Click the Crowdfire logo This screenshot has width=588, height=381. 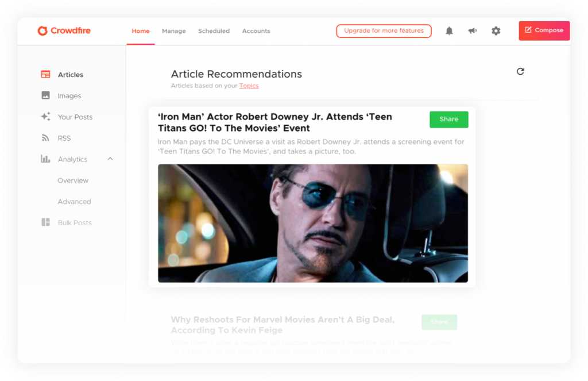pos(64,31)
